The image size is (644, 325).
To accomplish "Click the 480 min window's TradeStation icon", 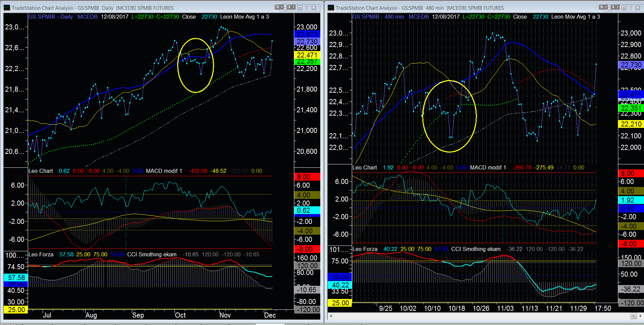I will [331, 8].
